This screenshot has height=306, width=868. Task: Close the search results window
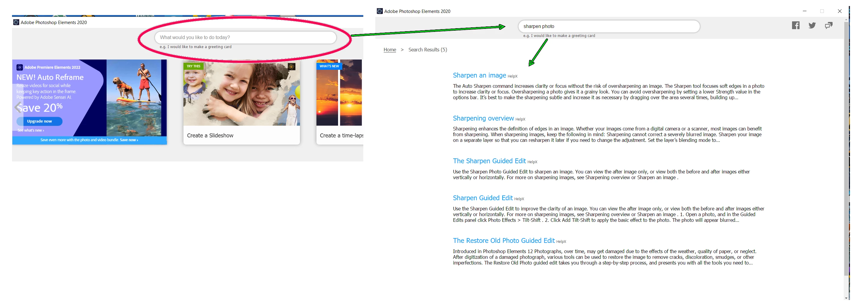(x=839, y=11)
